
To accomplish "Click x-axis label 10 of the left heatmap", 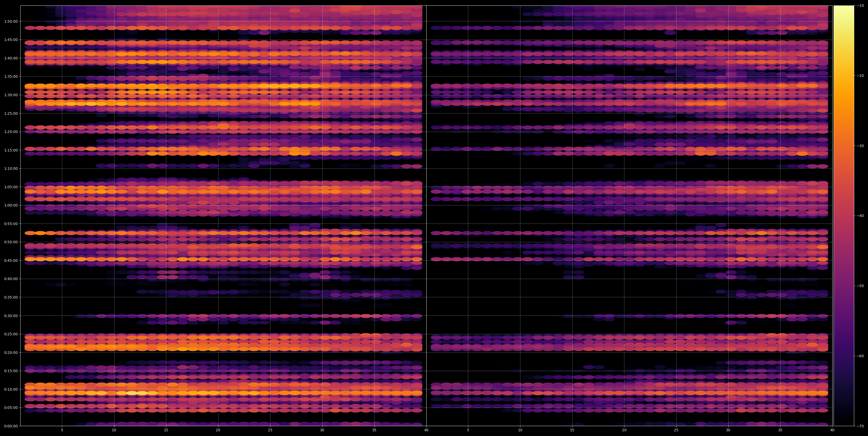I will coord(114,430).
